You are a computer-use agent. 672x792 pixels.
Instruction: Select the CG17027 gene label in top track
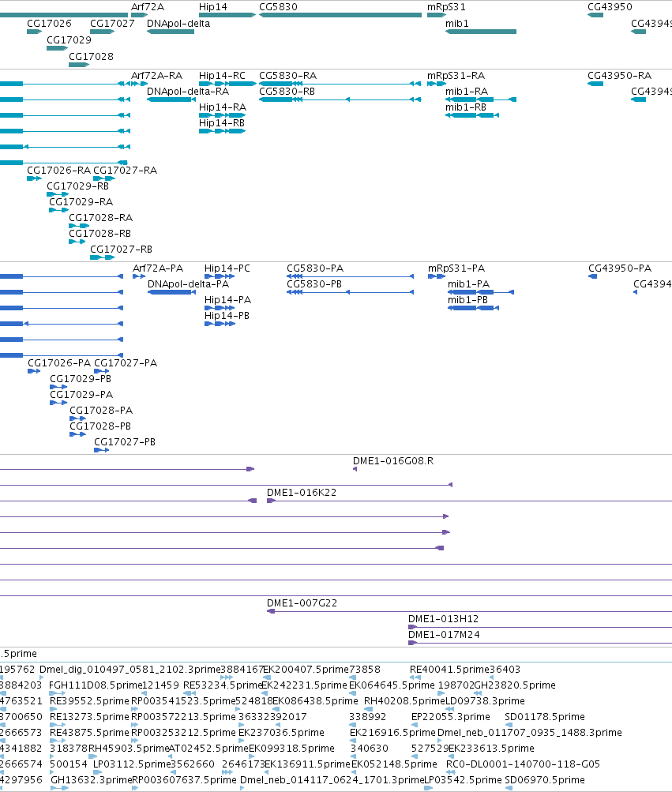click(x=112, y=24)
